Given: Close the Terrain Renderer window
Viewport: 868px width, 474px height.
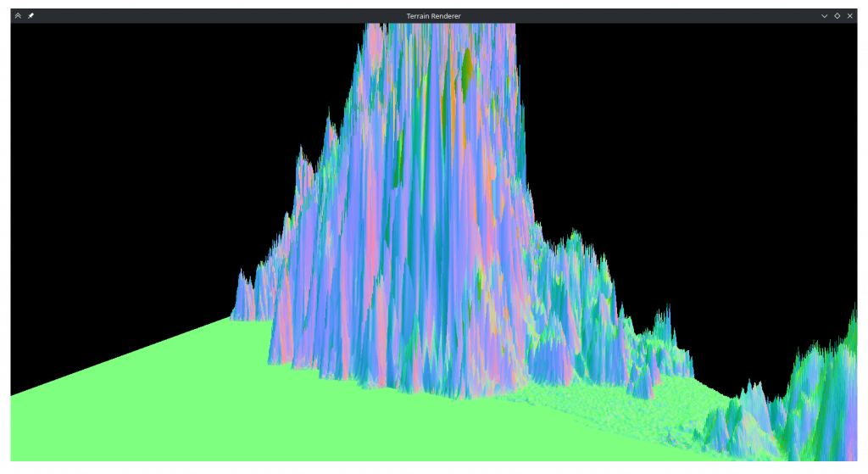Looking at the screenshot, I should [850, 15].
